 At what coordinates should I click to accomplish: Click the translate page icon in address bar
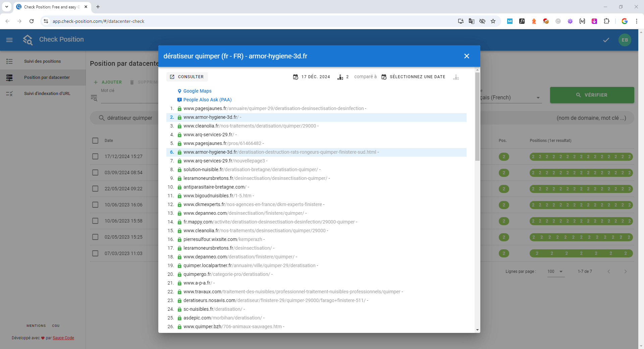[x=472, y=21]
